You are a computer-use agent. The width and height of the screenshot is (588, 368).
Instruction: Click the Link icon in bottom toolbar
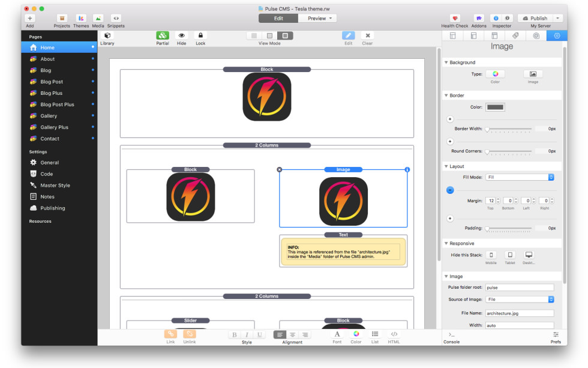click(x=170, y=334)
